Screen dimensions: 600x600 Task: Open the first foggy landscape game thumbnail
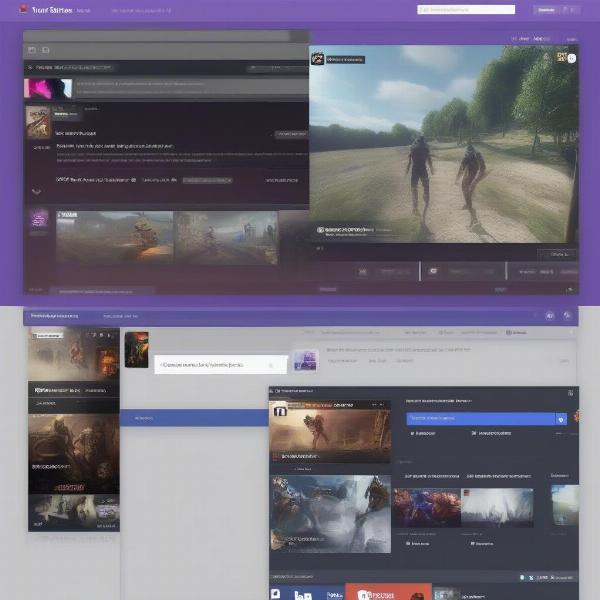(x=114, y=237)
